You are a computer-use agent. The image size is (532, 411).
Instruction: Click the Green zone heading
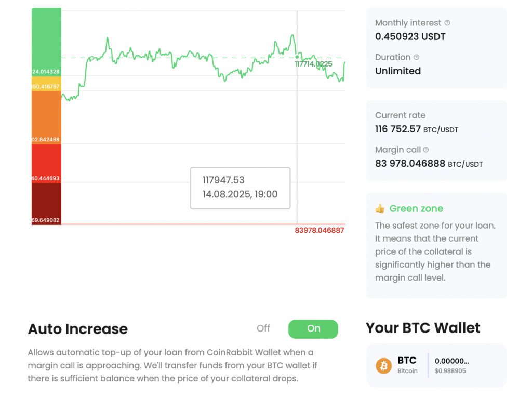pyautogui.click(x=416, y=208)
